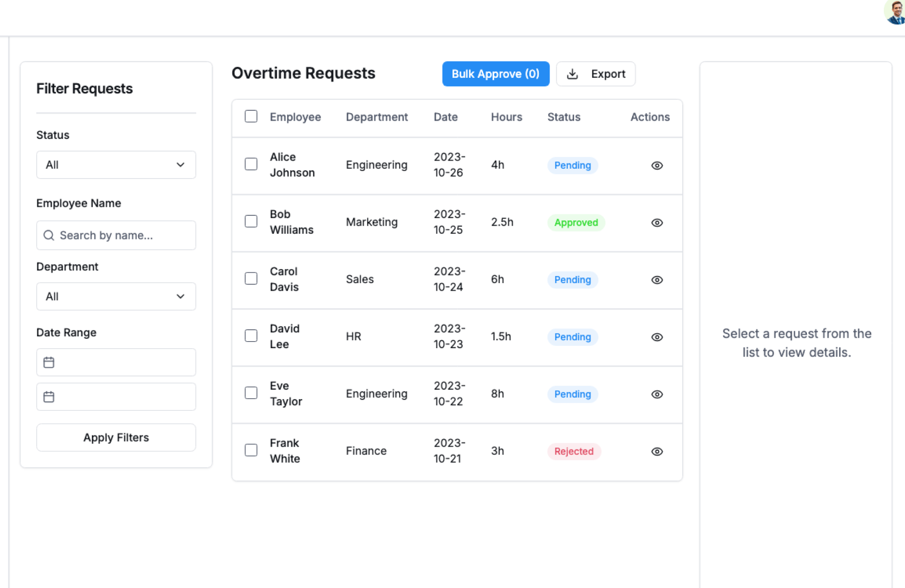This screenshot has width=905, height=588.
Task: Tick the checkbox for Carol Davis
Action: pyautogui.click(x=251, y=278)
